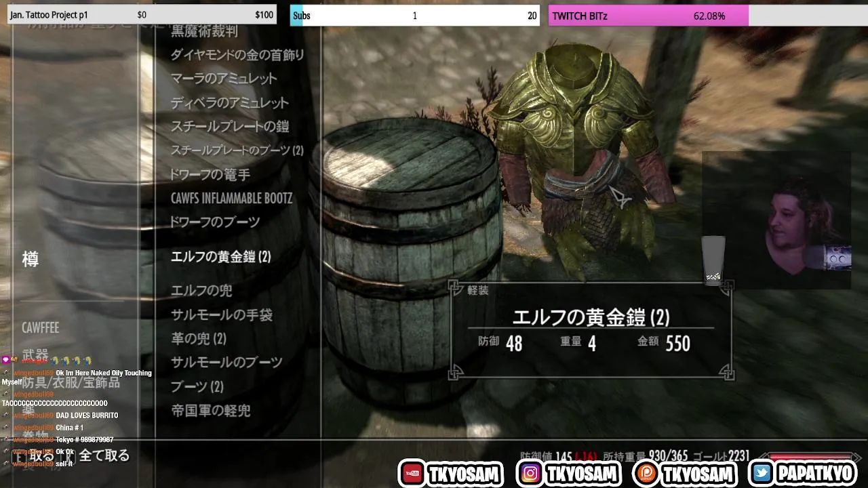Select マーラのアミュレット item
This screenshot has width=868, height=488.
[224, 79]
